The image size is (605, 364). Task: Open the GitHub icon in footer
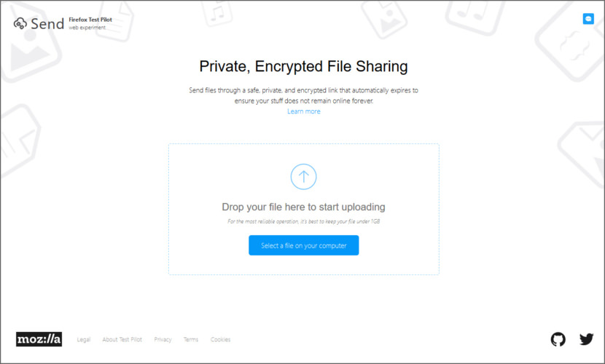[558, 339]
